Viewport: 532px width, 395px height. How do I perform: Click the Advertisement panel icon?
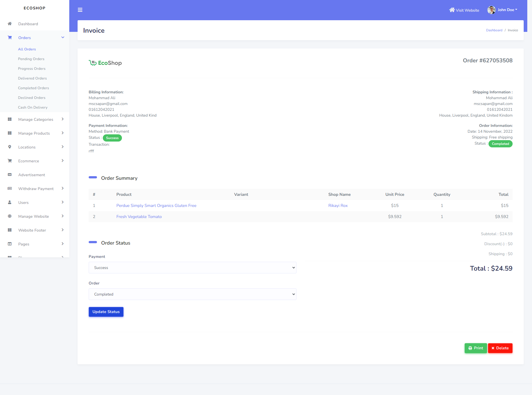point(10,175)
